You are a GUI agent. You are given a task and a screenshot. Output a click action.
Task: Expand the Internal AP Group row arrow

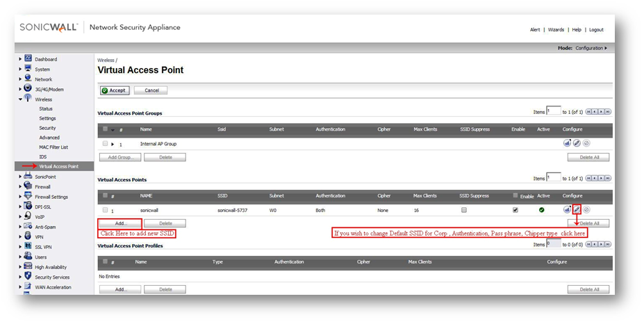pos(113,145)
